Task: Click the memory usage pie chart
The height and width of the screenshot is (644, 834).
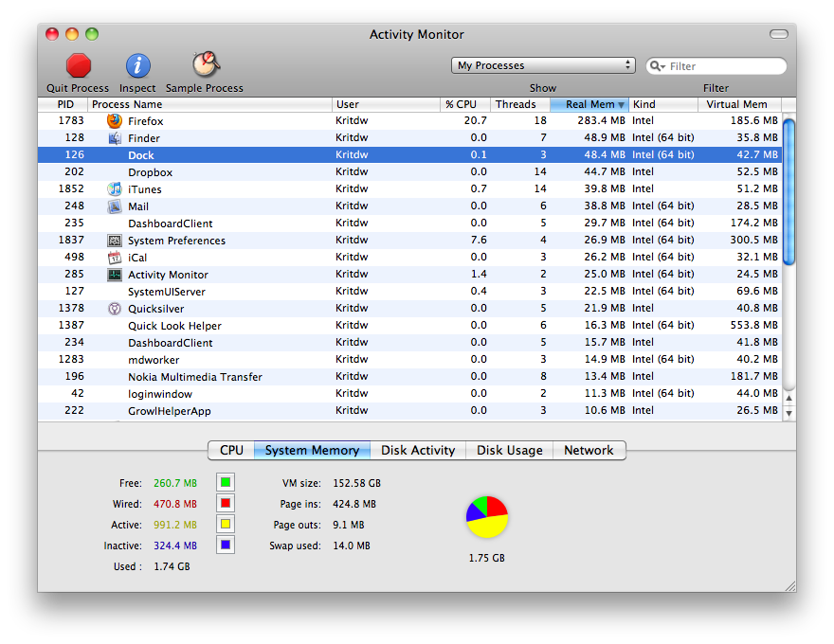Action: 487,517
